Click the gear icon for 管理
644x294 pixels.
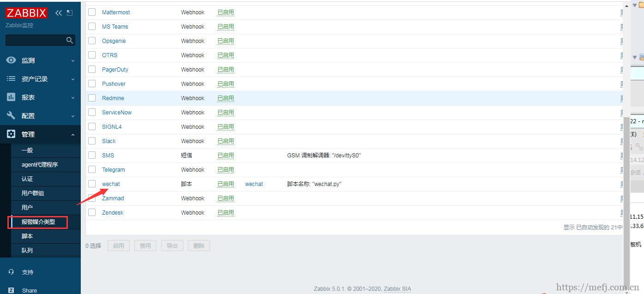11,134
